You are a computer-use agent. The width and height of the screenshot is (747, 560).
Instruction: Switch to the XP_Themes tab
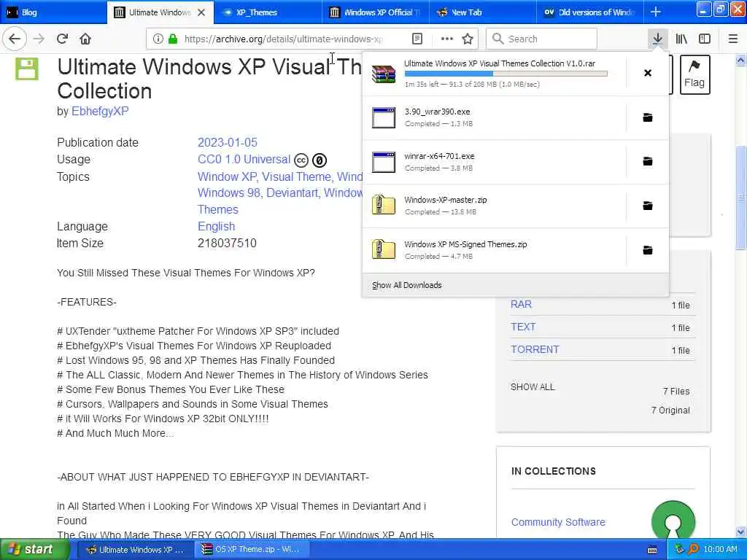pyautogui.click(x=268, y=12)
